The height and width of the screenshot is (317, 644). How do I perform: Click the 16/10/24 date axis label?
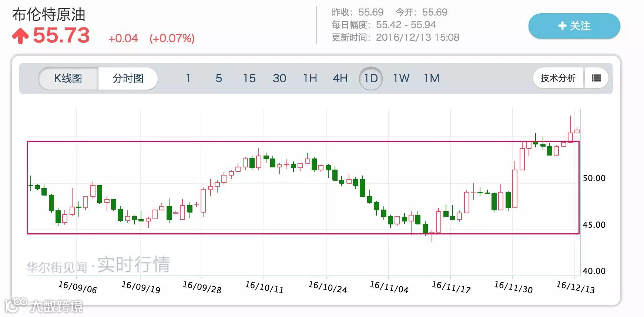[x=328, y=287]
